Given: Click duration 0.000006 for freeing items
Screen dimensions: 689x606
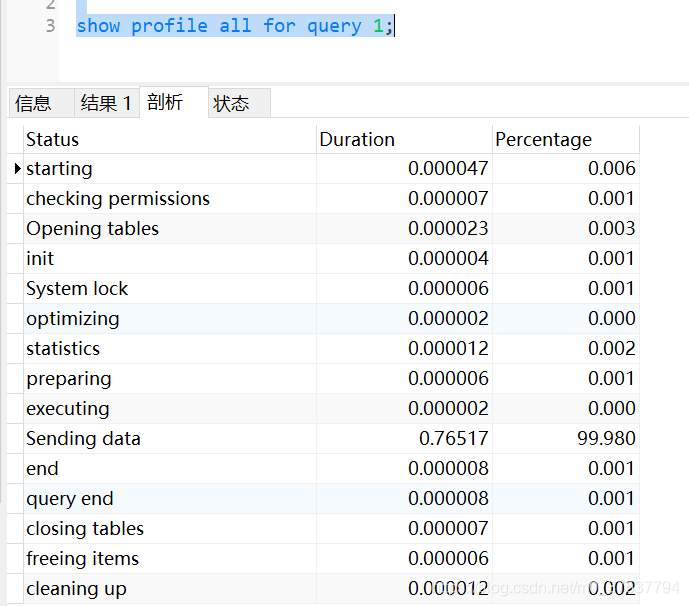Looking at the screenshot, I should point(448,559).
